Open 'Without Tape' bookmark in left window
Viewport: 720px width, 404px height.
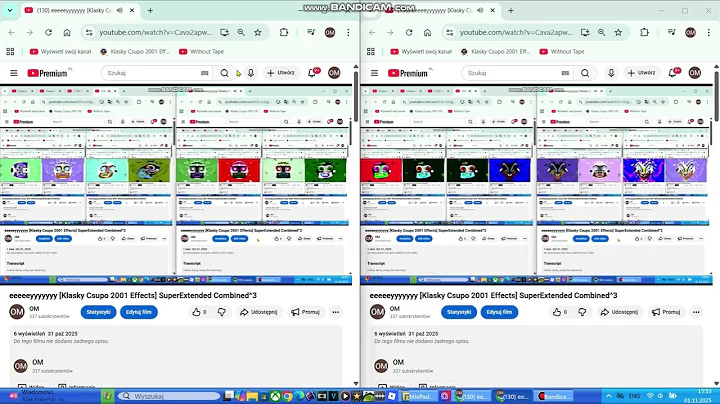(202, 51)
